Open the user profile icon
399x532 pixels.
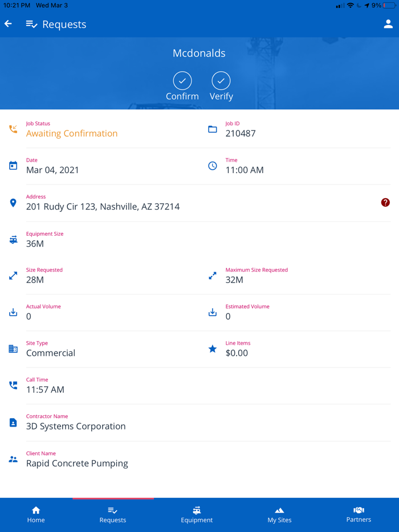coord(388,24)
